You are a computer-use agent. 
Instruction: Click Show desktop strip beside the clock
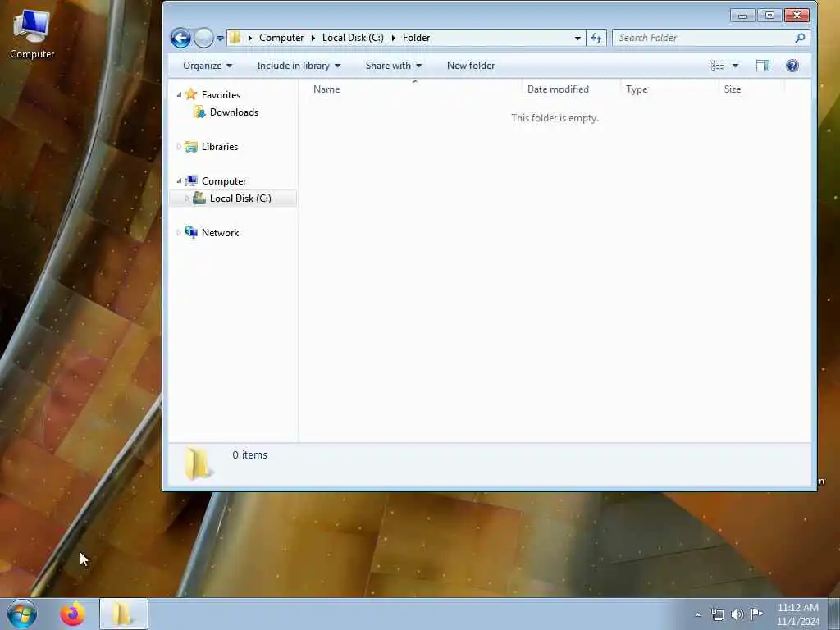coord(834,614)
